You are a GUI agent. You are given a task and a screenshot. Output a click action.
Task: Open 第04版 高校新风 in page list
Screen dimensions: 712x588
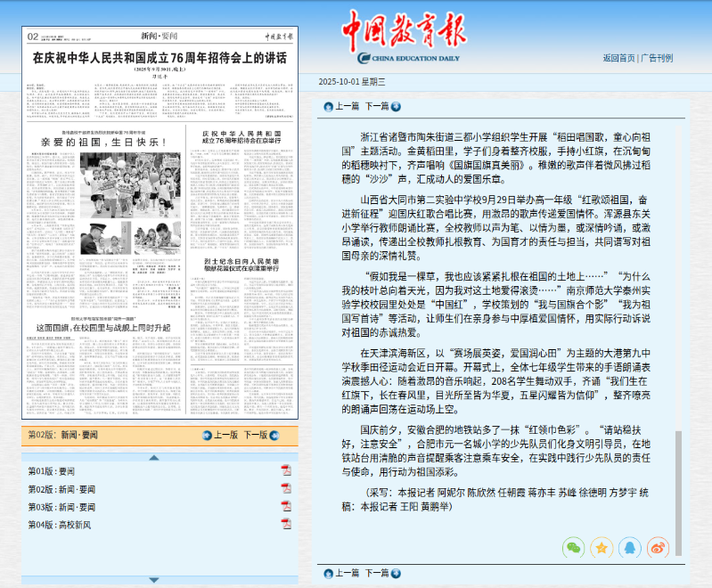[x=61, y=525]
